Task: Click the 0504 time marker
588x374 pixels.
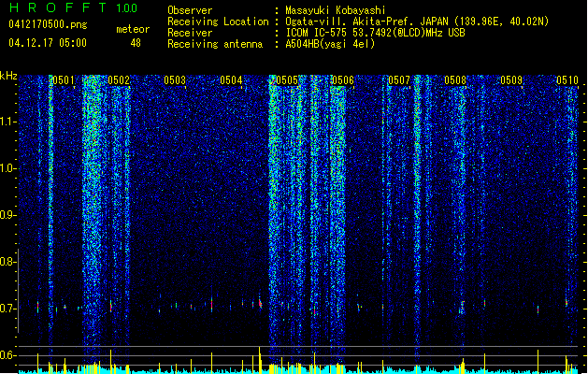Action: pyautogui.click(x=231, y=79)
